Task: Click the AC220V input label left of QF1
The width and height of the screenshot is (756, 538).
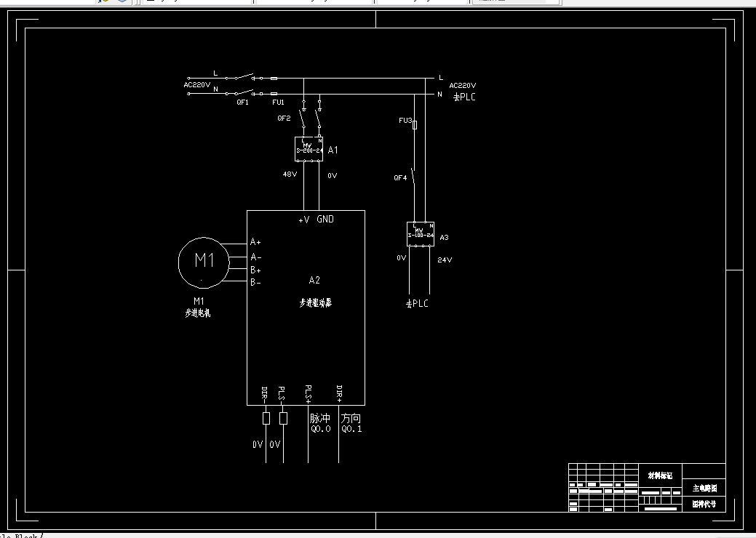Action: tap(196, 85)
